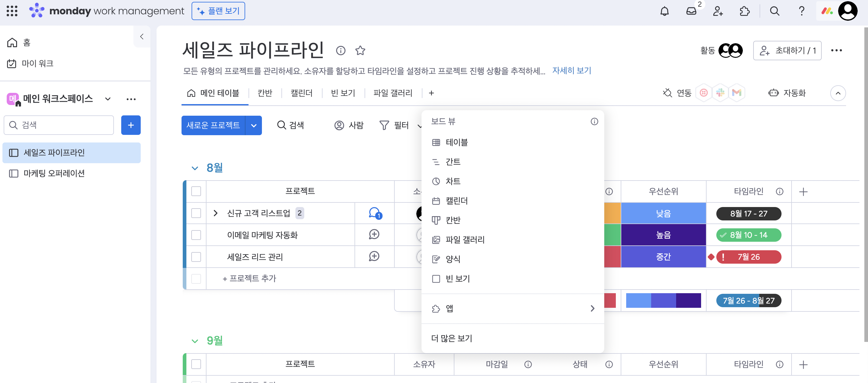Image resolution: width=868 pixels, height=383 pixels.
Task: Select all items in the 8월 group header checkbox
Action: click(196, 191)
